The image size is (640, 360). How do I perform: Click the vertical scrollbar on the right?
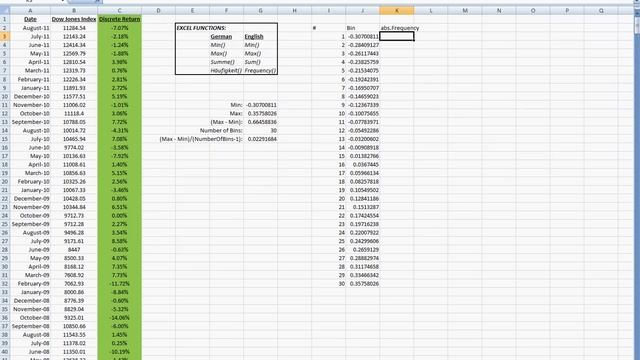pyautogui.click(x=637, y=184)
